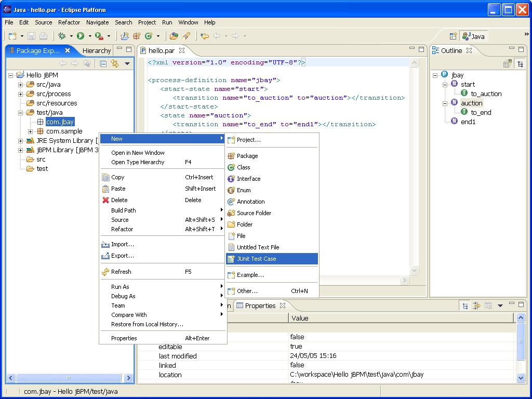This screenshot has height=399, width=532.
Task: Open the New wizard dropdown arrow
Action: [22, 36]
